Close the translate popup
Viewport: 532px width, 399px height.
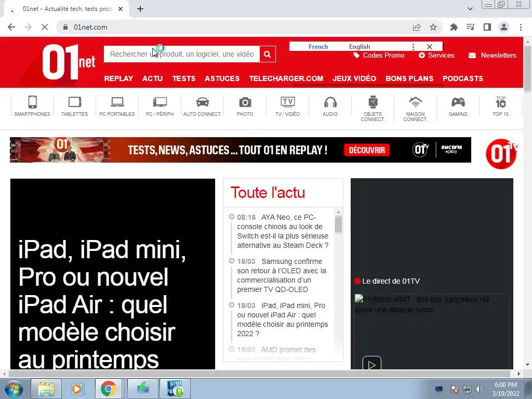click(x=430, y=46)
